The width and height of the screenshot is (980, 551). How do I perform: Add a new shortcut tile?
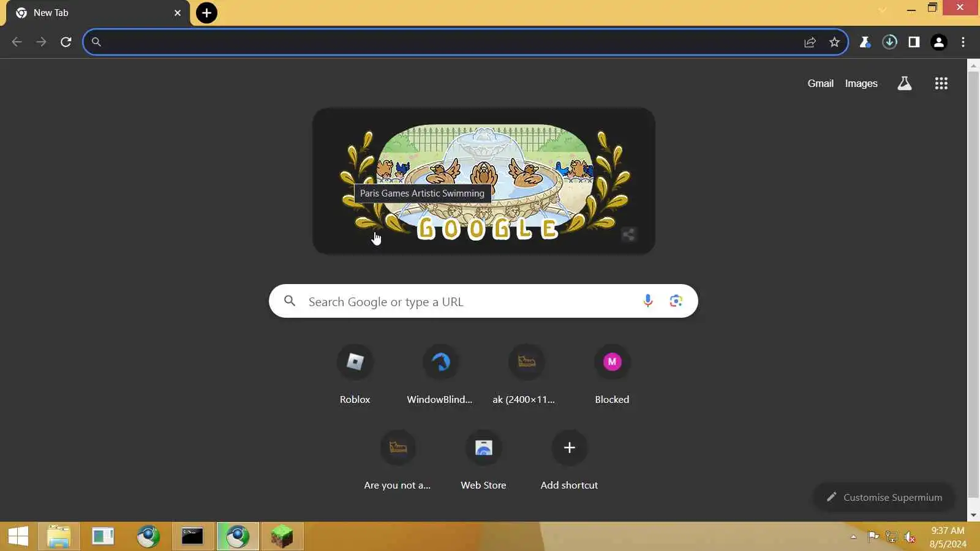pyautogui.click(x=569, y=460)
